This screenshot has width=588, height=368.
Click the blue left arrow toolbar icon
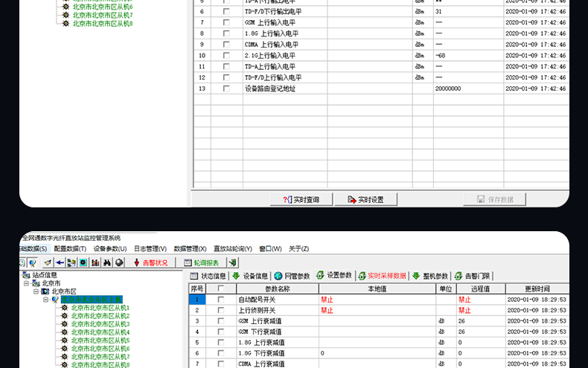point(60,262)
